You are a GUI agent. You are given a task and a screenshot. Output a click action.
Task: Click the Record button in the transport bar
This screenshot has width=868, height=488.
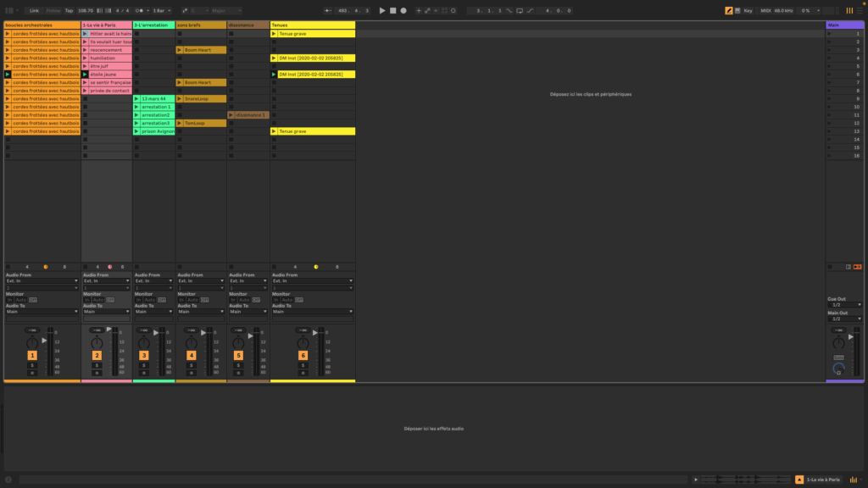403,10
